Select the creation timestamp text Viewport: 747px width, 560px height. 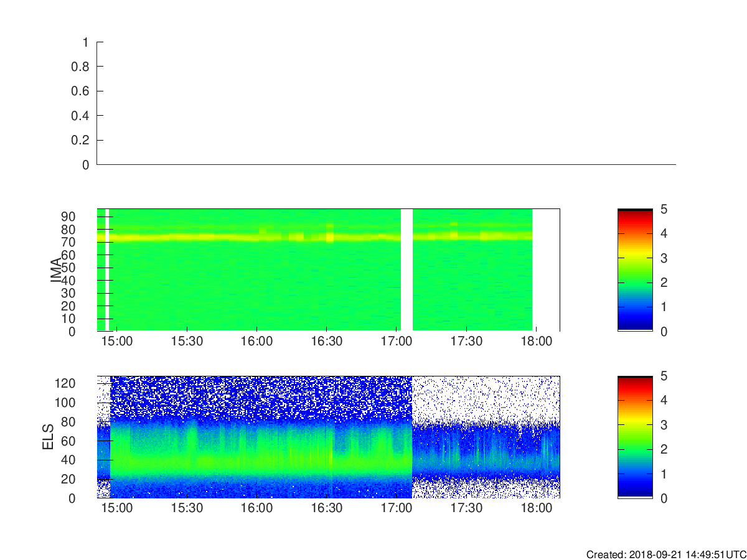pyautogui.click(x=666, y=554)
